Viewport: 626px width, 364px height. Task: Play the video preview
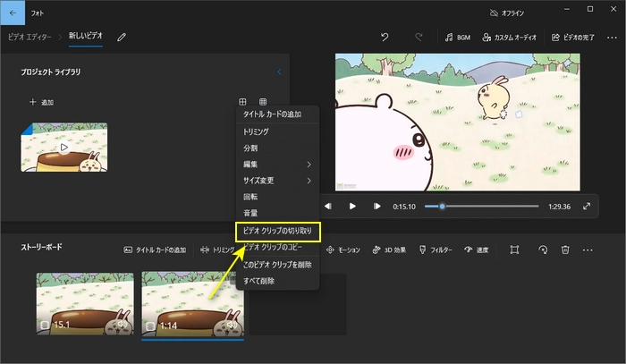tap(352, 206)
